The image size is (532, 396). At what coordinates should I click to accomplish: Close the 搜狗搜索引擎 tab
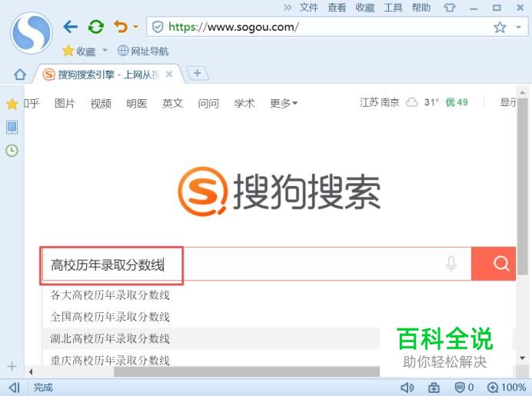click(x=169, y=74)
